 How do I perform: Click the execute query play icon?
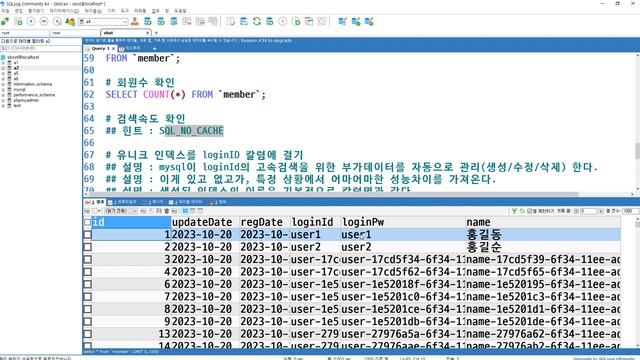(31, 22)
